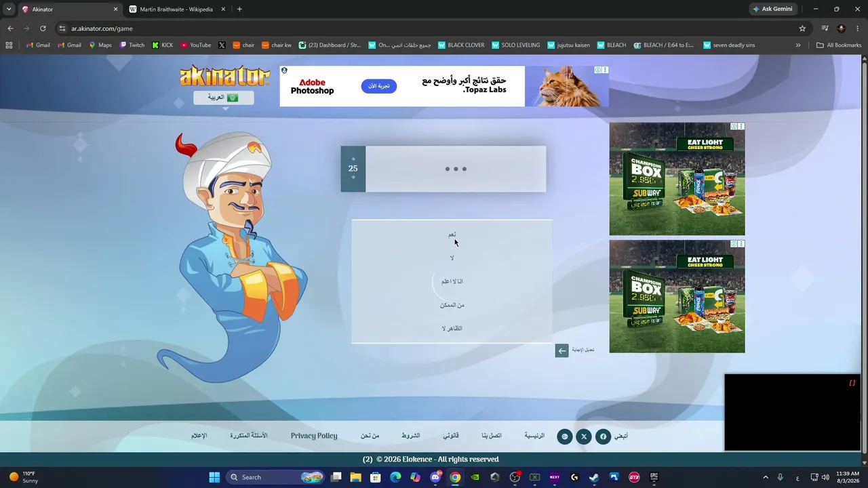Open the X social icon in footer
The image size is (868, 488).
click(x=584, y=436)
